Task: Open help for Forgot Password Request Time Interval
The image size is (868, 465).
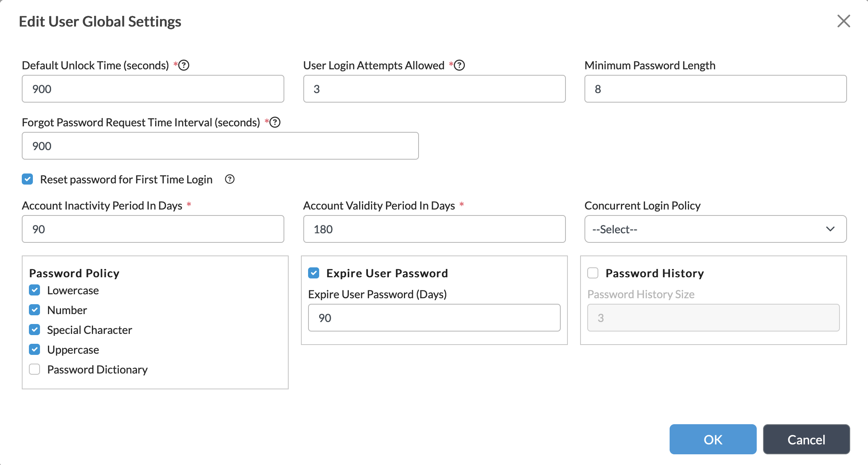Action: pyautogui.click(x=274, y=122)
